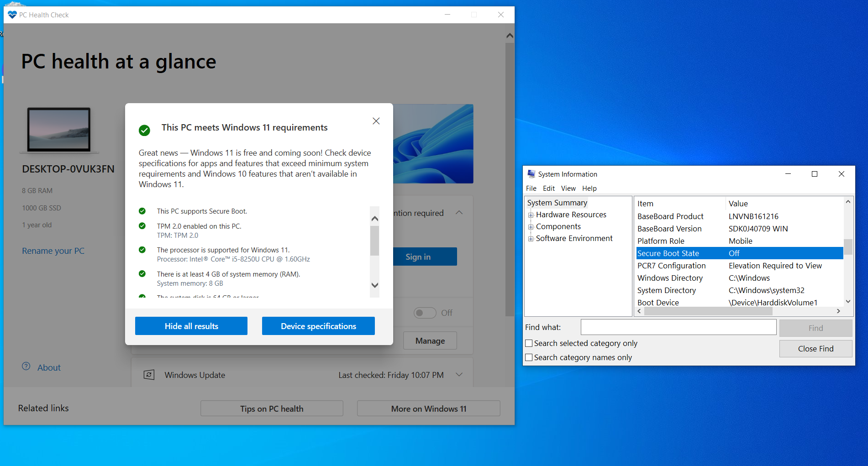The height and width of the screenshot is (466, 868).
Task: Click the Manage button
Action: (430, 340)
